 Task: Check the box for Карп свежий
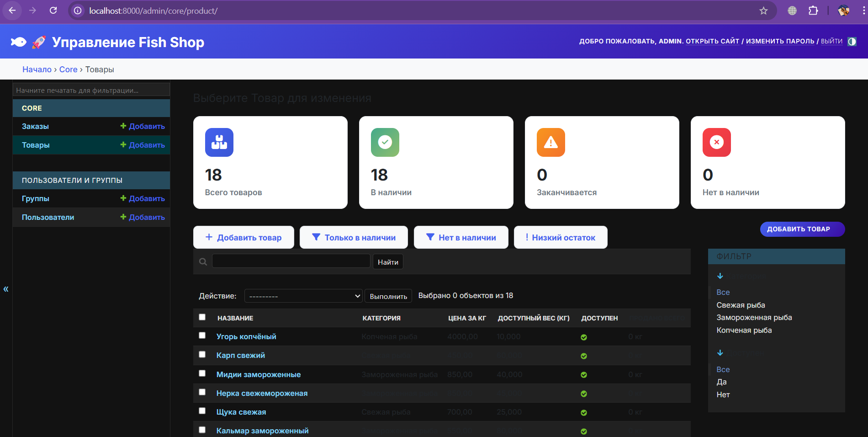202,354
